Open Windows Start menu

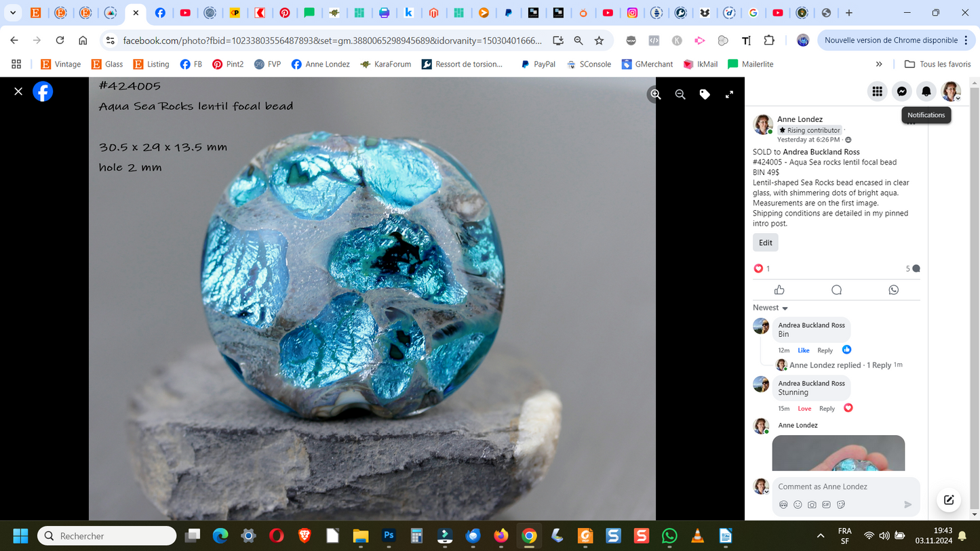point(20,536)
